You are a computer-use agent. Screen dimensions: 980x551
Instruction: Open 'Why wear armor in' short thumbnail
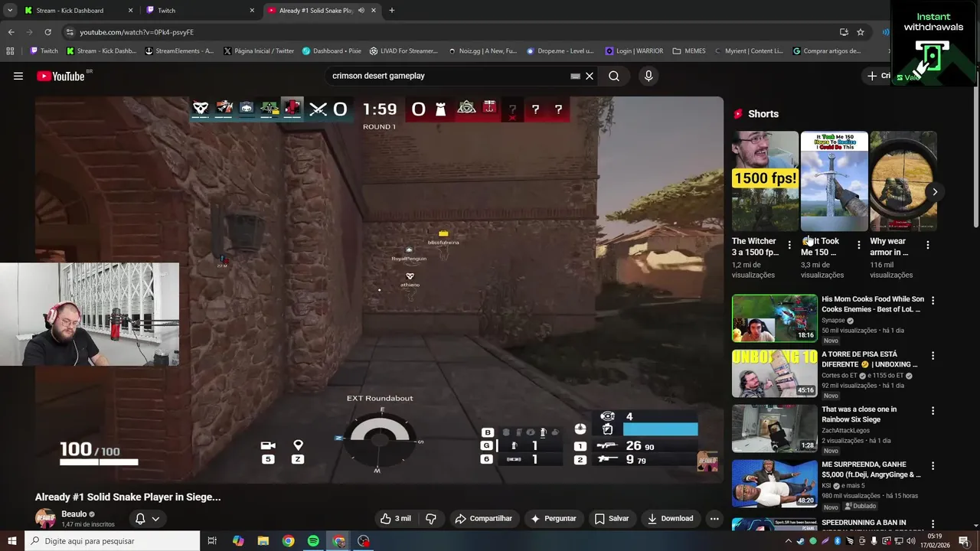tap(903, 181)
